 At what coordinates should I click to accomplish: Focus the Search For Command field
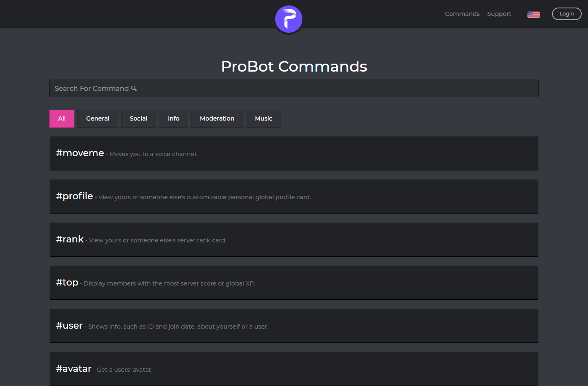click(294, 88)
